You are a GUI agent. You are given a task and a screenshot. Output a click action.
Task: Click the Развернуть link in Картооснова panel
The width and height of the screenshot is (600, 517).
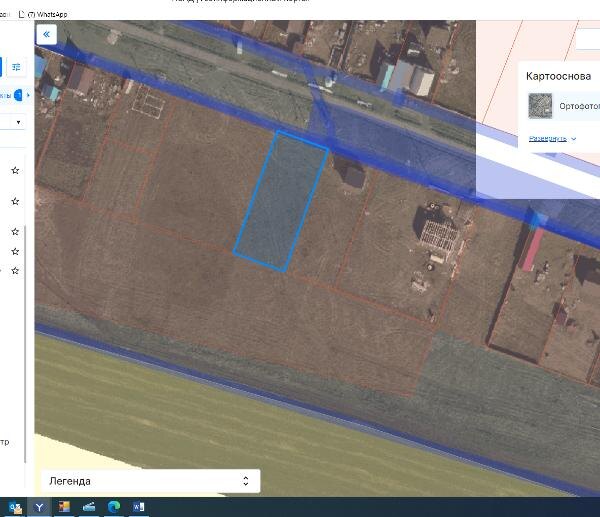click(548, 139)
